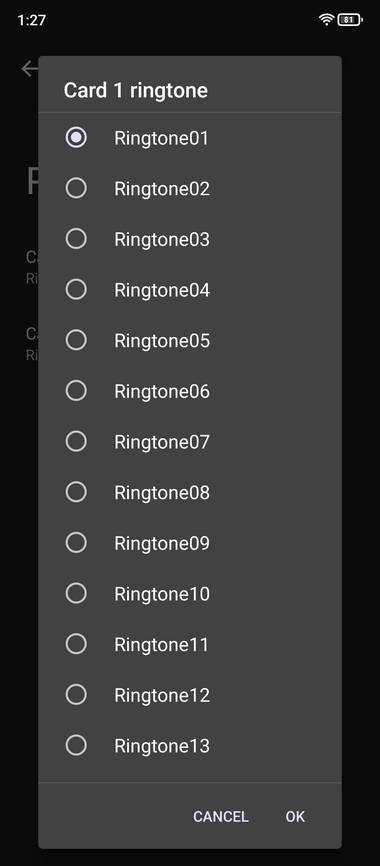Screen dimensions: 380x866
Task: Click the CANCEL button
Action: (220, 816)
